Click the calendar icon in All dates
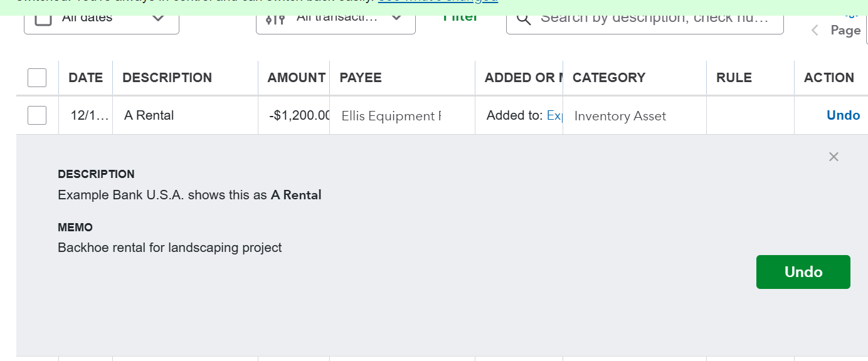 coord(43,19)
